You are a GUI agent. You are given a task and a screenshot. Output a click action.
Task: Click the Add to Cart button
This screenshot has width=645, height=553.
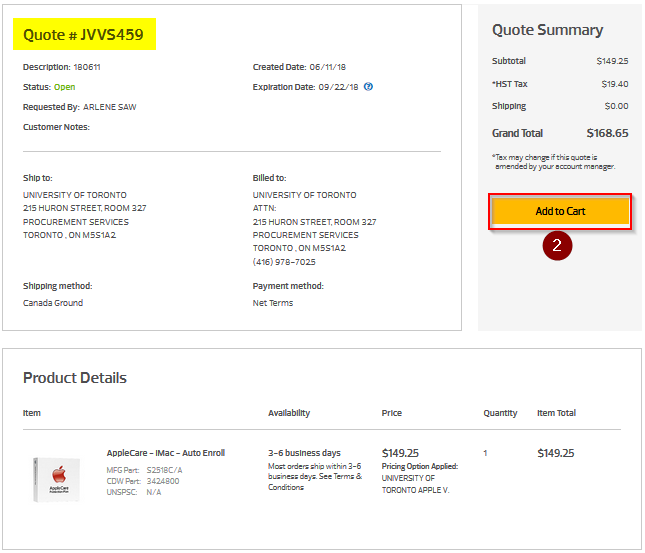560,212
